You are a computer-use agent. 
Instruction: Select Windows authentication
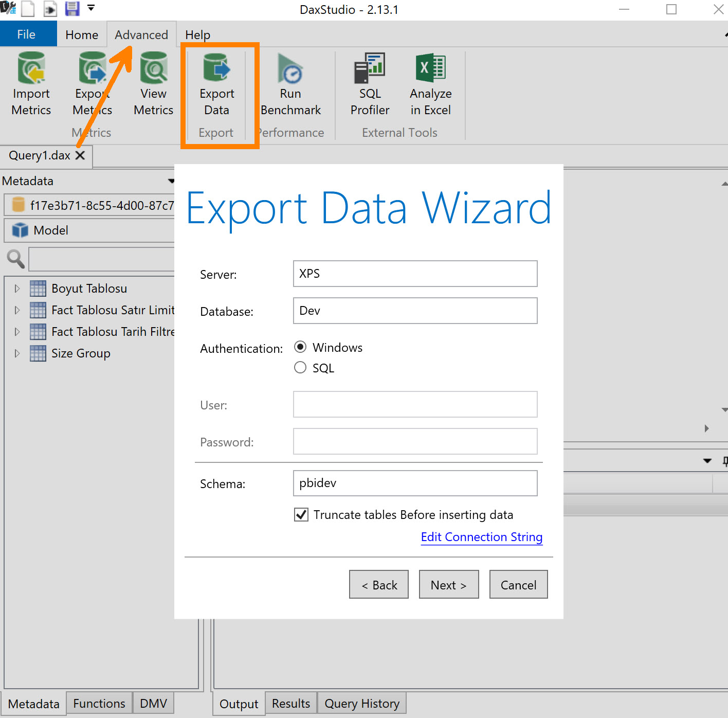click(300, 347)
